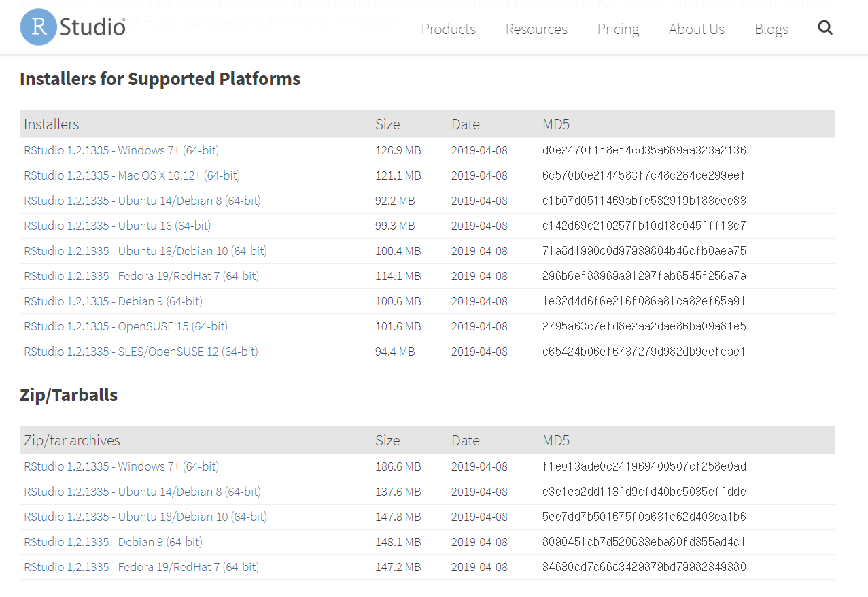This screenshot has width=868, height=597.
Task: Click the Installers column header
Action: click(x=51, y=124)
